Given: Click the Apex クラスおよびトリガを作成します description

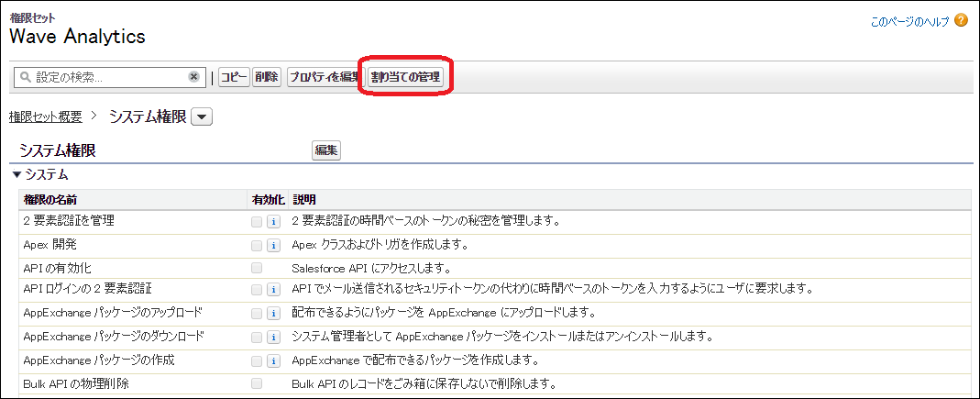Looking at the screenshot, I should pyautogui.click(x=380, y=245).
